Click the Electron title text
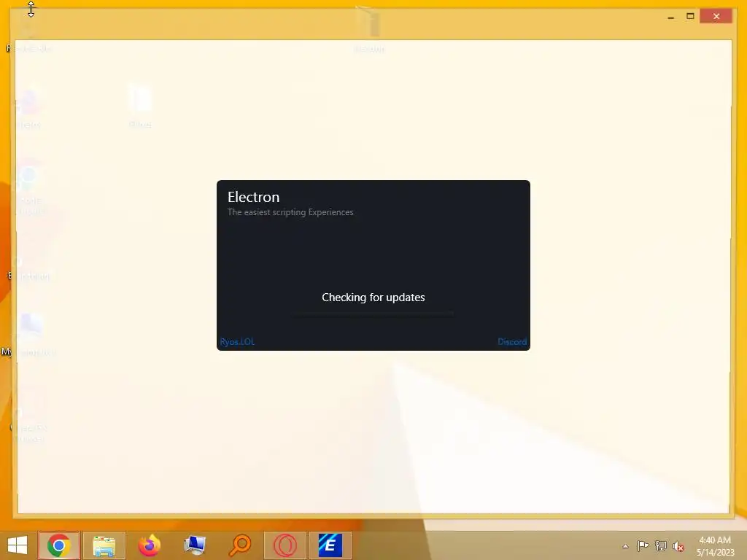Image resolution: width=747 pixels, height=560 pixels. click(x=253, y=197)
